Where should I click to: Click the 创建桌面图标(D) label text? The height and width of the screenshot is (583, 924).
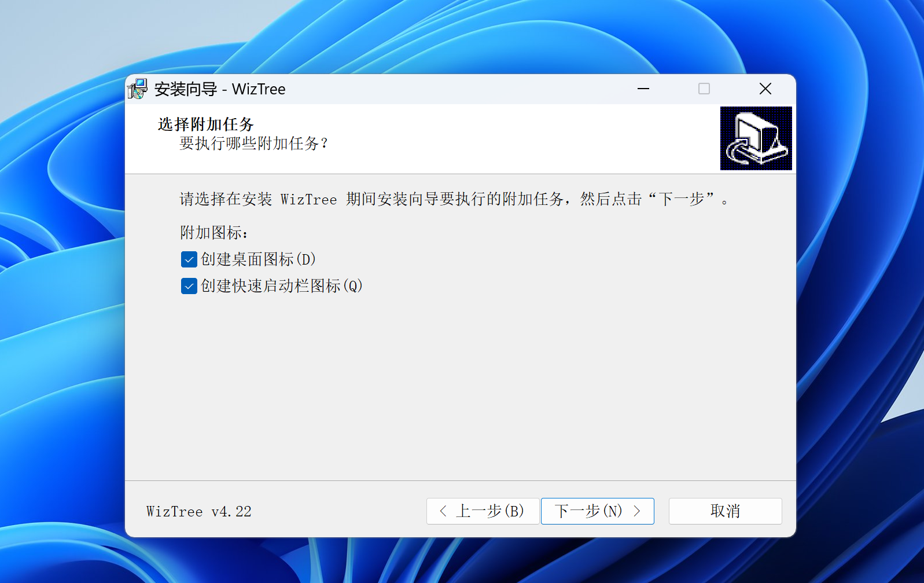[x=258, y=259]
